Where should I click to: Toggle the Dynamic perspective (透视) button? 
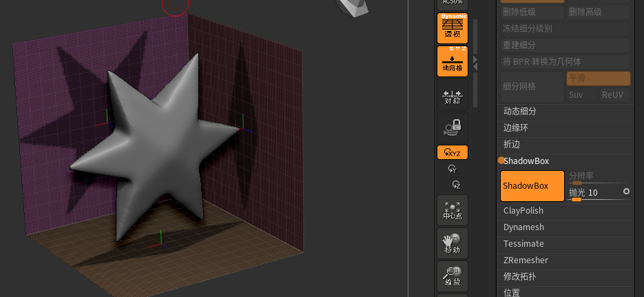tap(453, 28)
